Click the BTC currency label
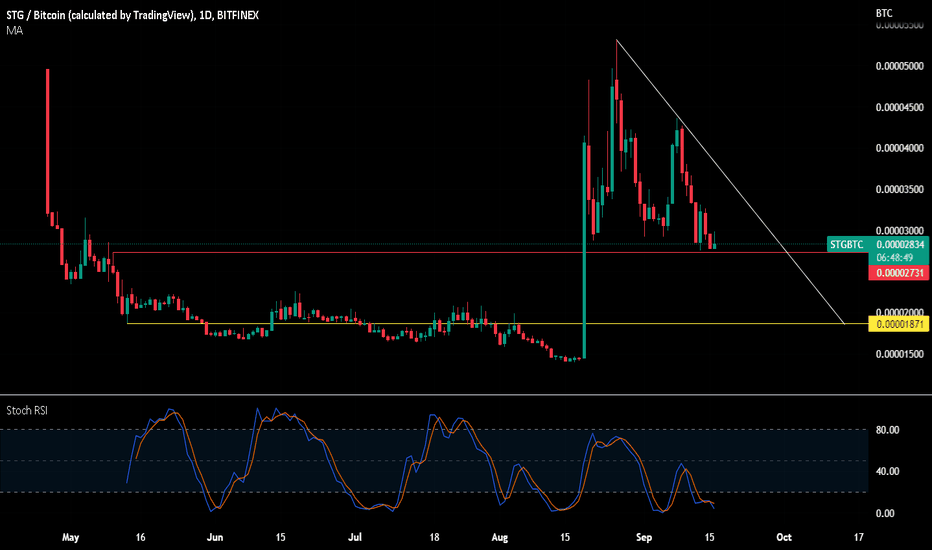 884,13
